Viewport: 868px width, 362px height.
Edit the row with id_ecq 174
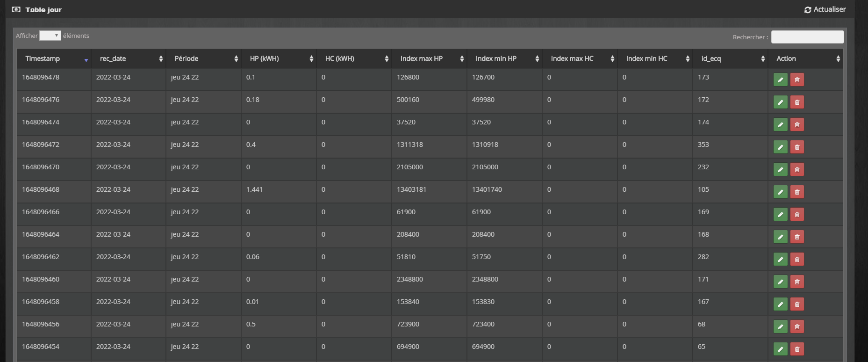pyautogui.click(x=781, y=124)
